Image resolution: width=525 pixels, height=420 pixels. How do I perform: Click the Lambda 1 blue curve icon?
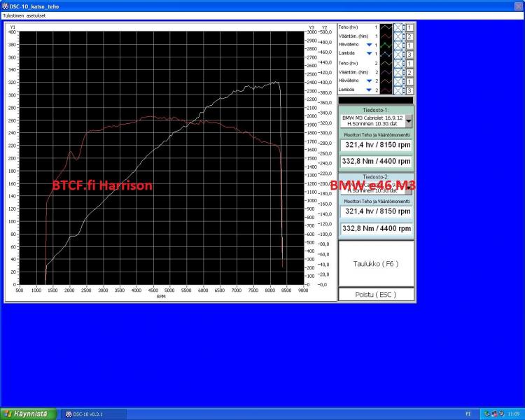point(385,53)
